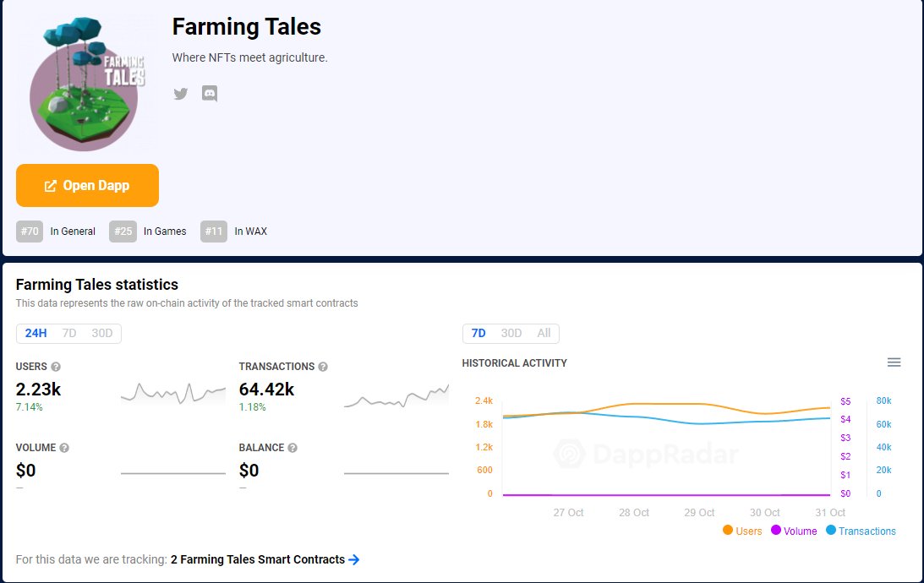Select the 7D historical activity tab
Image resolution: width=924 pixels, height=583 pixels.
pyautogui.click(x=478, y=333)
